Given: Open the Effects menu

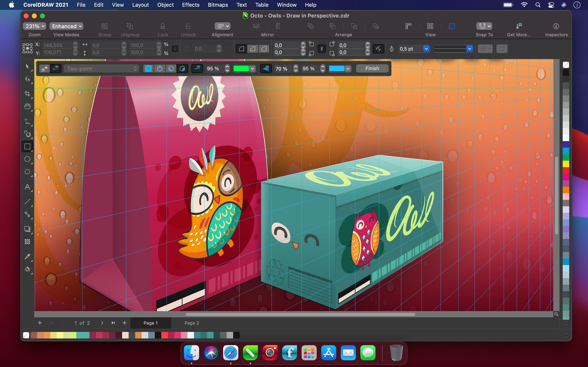Looking at the screenshot, I should 190,5.
